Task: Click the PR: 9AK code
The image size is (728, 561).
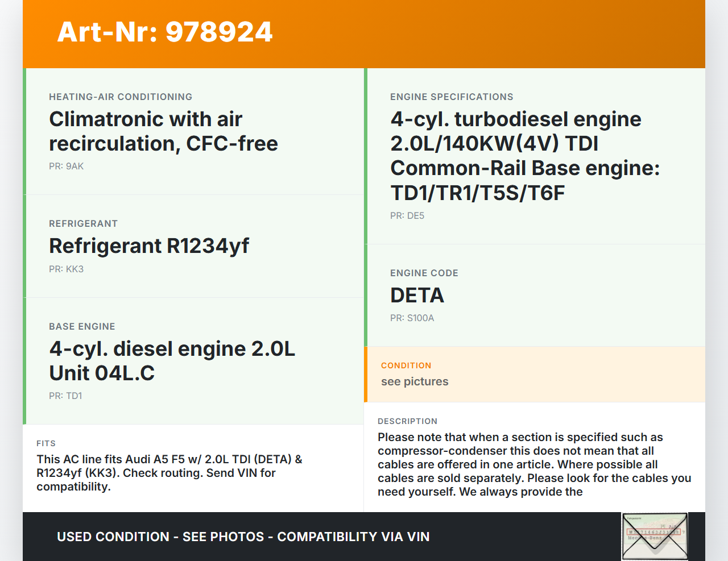Action: click(66, 167)
